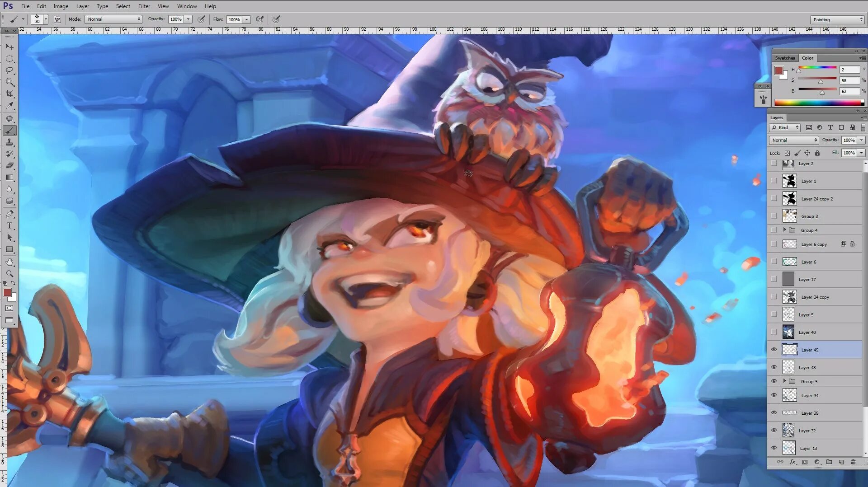Screen dimensions: 868x487
Task: Select the Eyedropper tool
Action: tap(9, 106)
